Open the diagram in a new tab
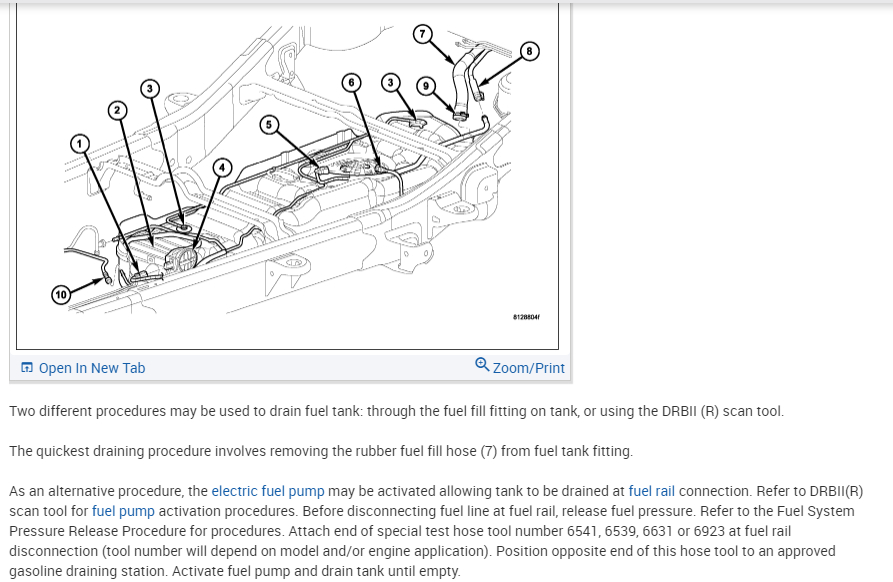The width and height of the screenshot is (893, 582). tap(83, 368)
